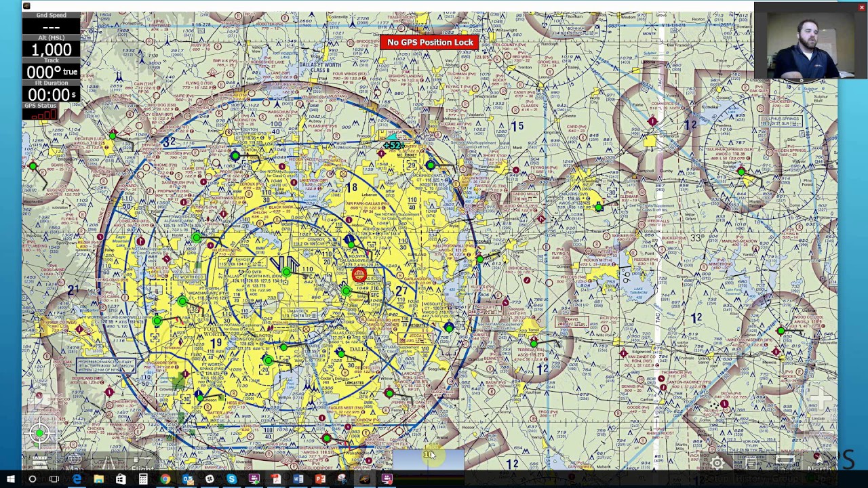Launch Google Chrome from taskbar
Image resolution: width=868 pixels, height=488 pixels.
(165, 480)
